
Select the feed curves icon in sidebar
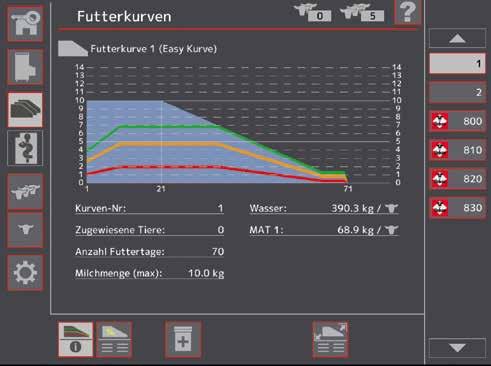[25, 110]
